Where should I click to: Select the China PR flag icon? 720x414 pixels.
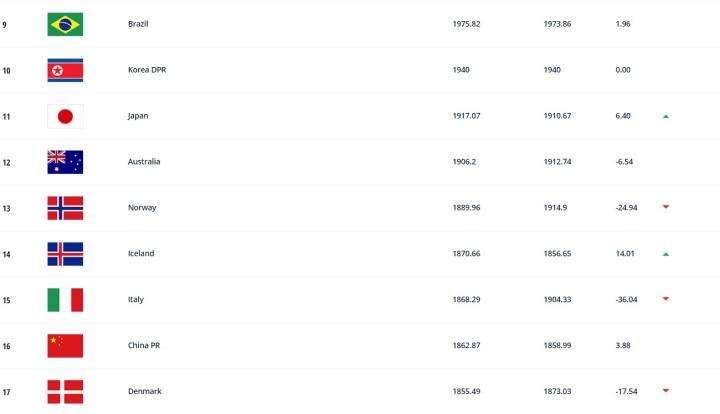(x=65, y=346)
